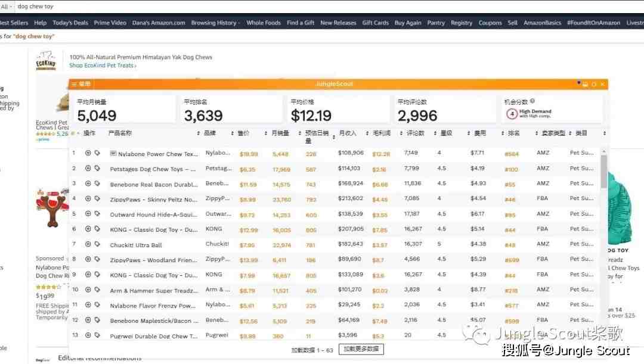Click plus icon on Nylabone Flavor Frenzy row

[x=88, y=304]
